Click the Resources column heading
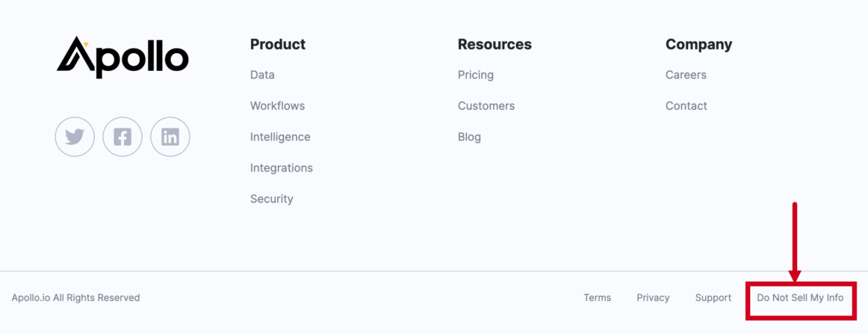The width and height of the screenshot is (868, 334). [495, 44]
